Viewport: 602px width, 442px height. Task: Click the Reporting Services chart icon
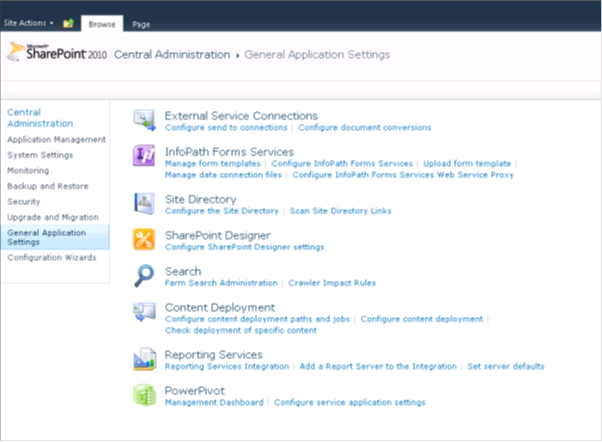[145, 359]
